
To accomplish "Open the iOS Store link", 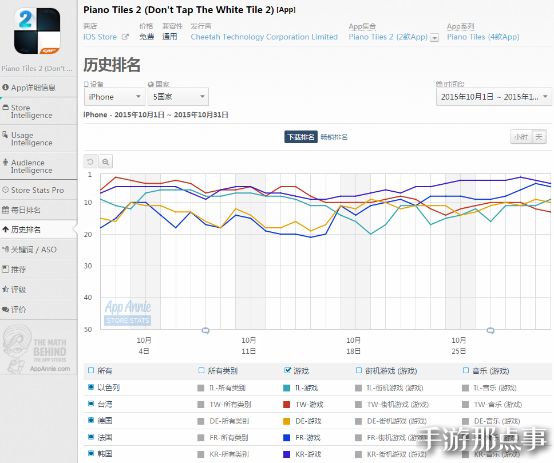I will pos(100,37).
